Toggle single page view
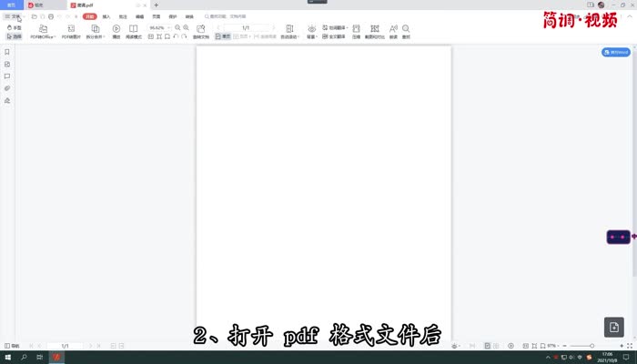637x364 pixels. pos(223,36)
